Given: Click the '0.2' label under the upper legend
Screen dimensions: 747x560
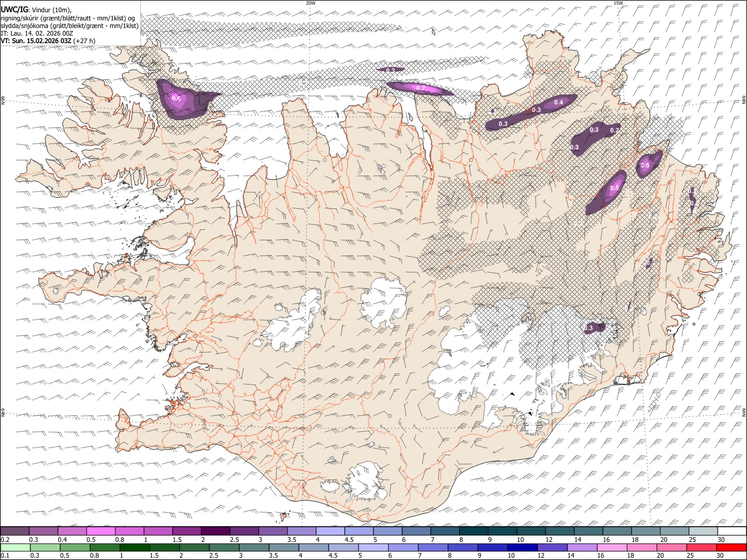Looking at the screenshot, I should (x=5, y=540).
